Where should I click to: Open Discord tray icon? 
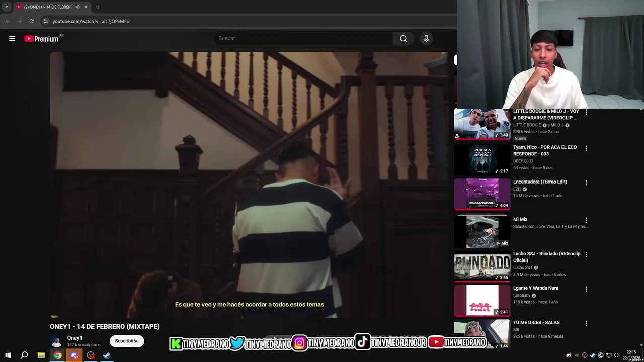pyautogui.click(x=569, y=355)
